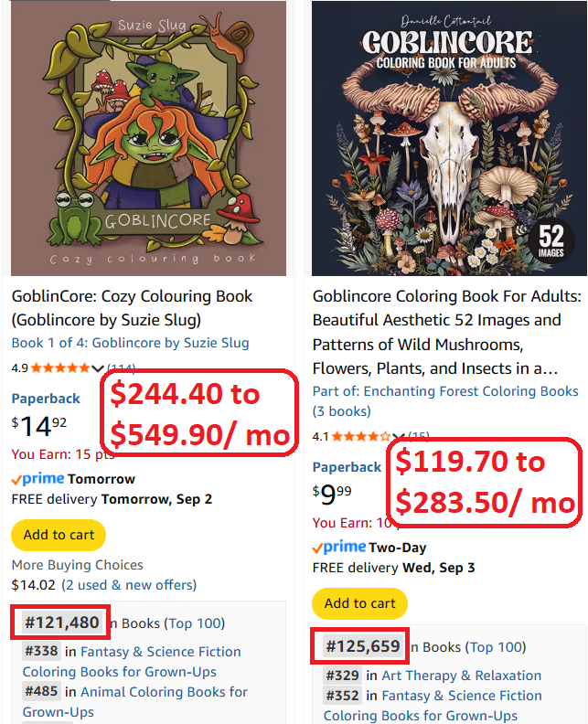The height and width of the screenshot is (724, 588).
Task: Expand the 4.9 star rating chevron
Action: [x=97, y=368]
